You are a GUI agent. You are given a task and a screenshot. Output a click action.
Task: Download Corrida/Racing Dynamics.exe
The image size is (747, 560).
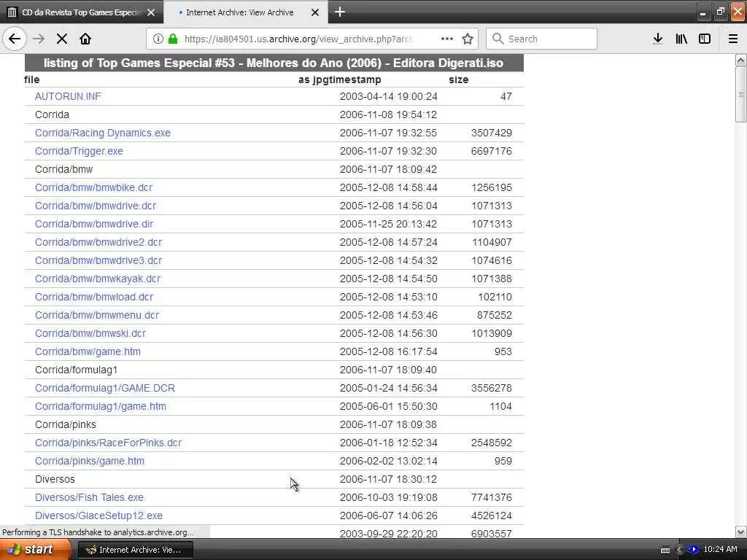tap(102, 133)
